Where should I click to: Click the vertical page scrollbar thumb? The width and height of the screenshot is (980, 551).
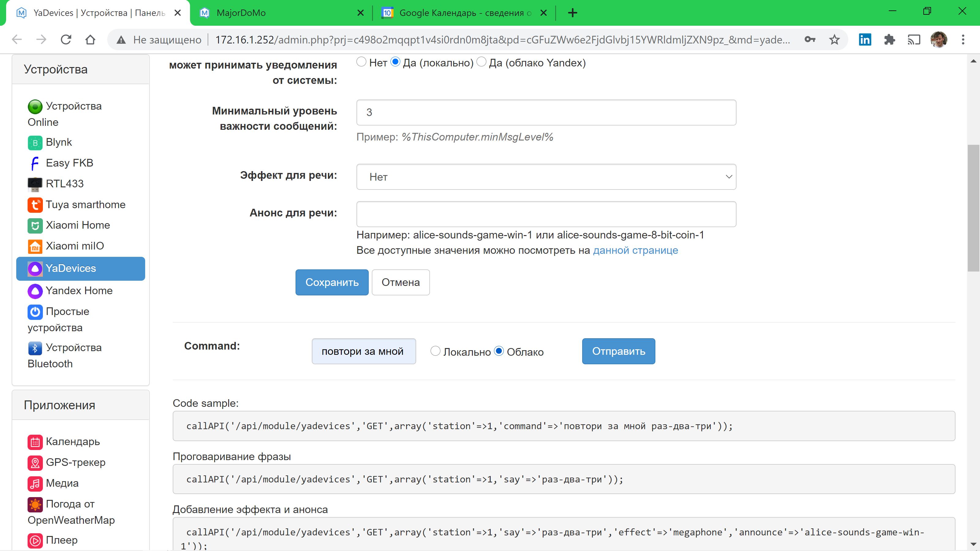(973, 208)
